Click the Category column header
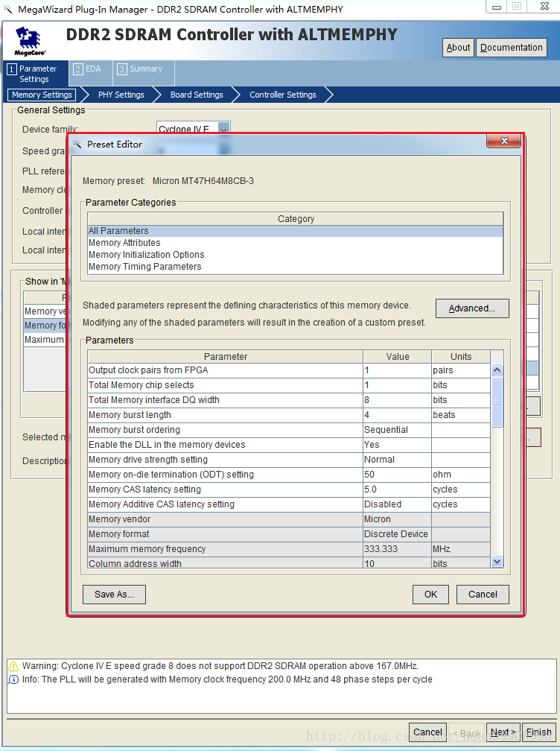The height and width of the screenshot is (751, 560). pos(296,219)
